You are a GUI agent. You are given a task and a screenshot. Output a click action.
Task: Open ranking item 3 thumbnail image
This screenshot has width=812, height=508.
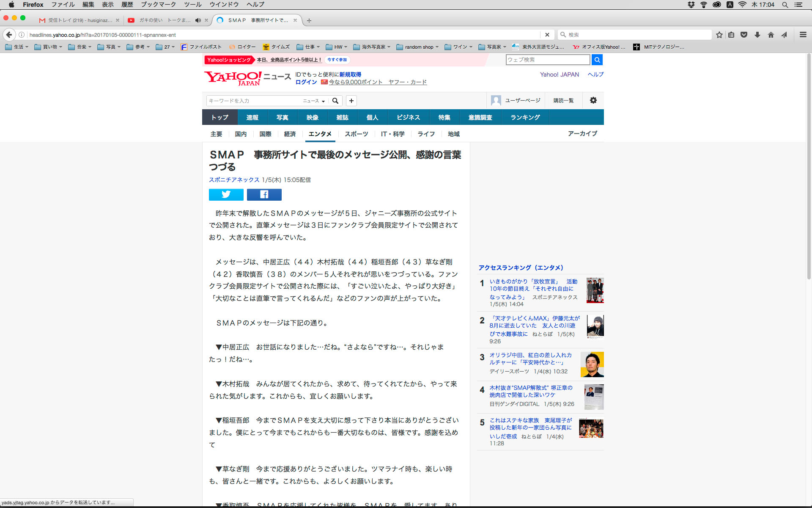point(592,364)
